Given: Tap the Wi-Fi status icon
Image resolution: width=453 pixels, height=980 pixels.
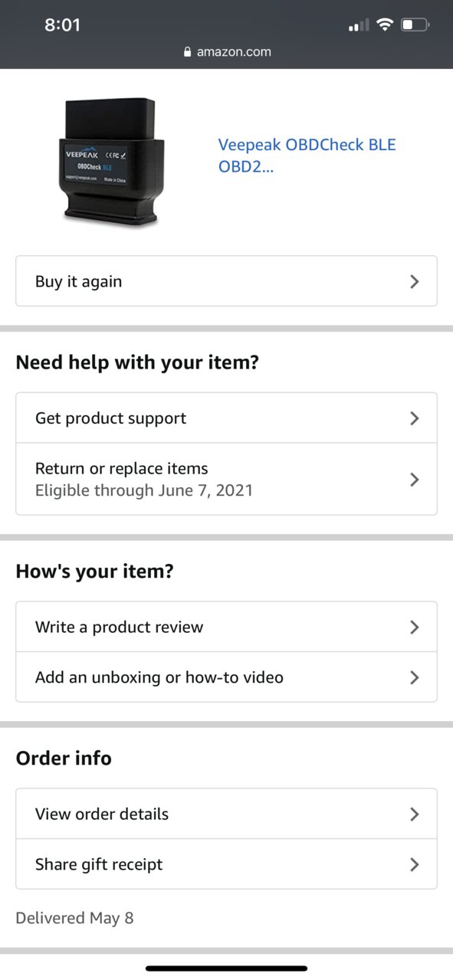Looking at the screenshot, I should [x=384, y=25].
